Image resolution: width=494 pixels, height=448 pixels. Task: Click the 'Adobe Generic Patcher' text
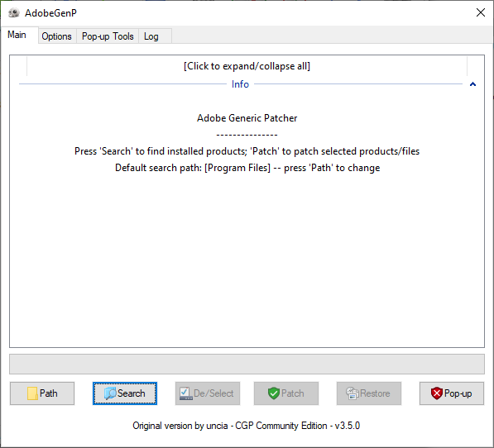tap(247, 118)
